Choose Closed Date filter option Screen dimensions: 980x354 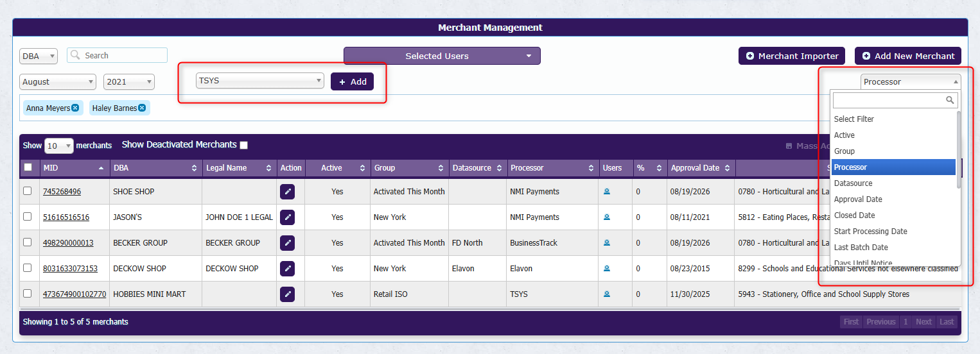[x=893, y=215]
